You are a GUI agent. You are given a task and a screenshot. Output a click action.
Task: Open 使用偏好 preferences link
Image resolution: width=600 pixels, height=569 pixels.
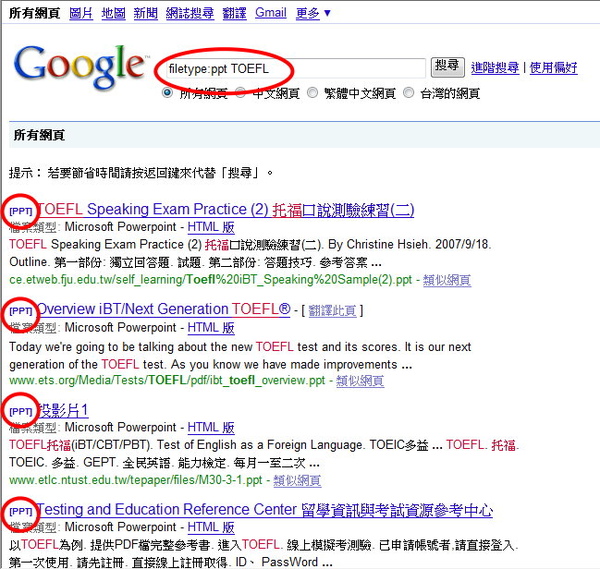[553, 68]
